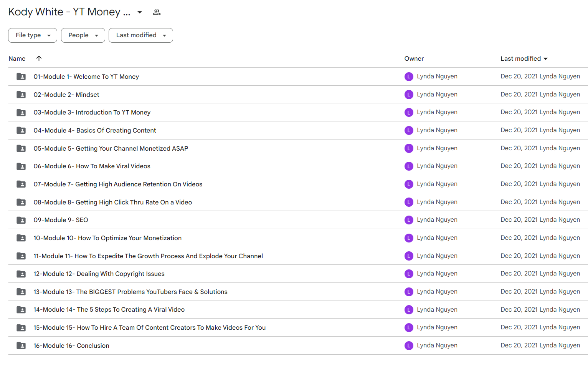Screen dimensions: 588x367
Task: Click owner name Lynda Nguyen in Module 4 row
Action: pyautogui.click(x=437, y=130)
